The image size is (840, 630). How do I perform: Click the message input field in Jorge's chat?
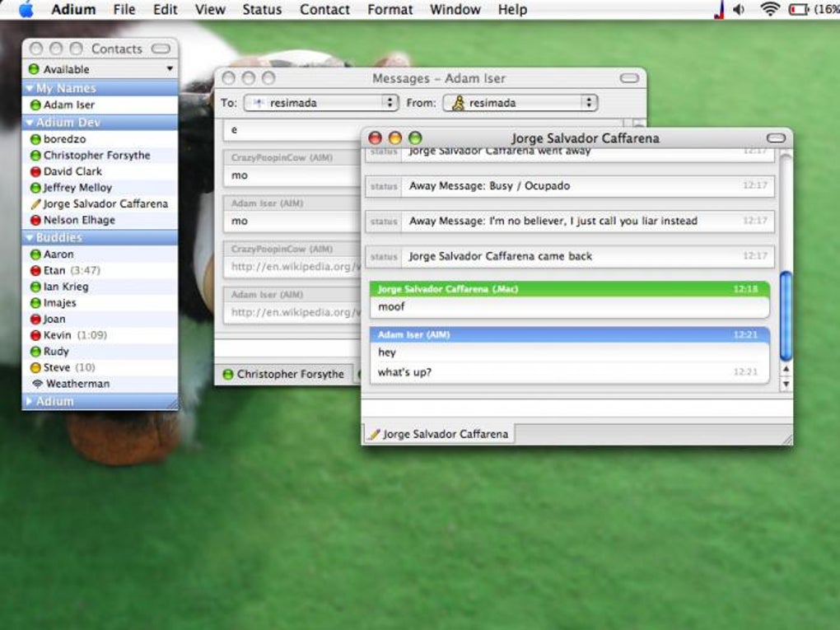[577, 408]
